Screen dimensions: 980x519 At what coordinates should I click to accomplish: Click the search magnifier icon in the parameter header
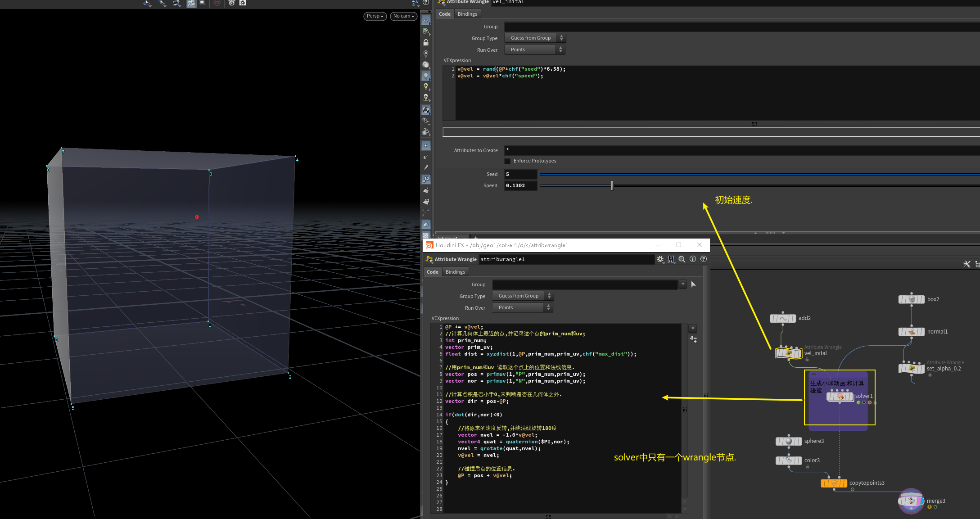pyautogui.click(x=682, y=259)
